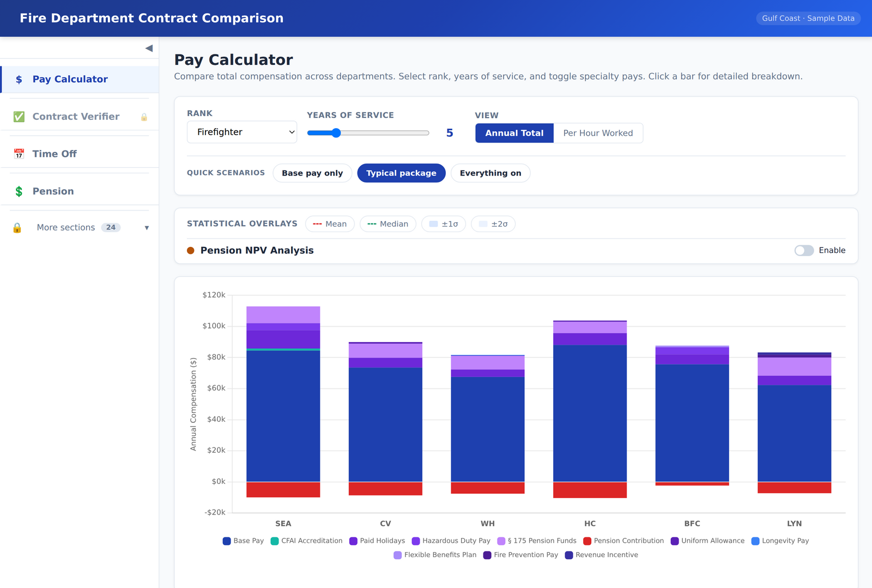This screenshot has width=872, height=588.
Task: Click the green dollar icon beside Pension
Action: pos(19,191)
